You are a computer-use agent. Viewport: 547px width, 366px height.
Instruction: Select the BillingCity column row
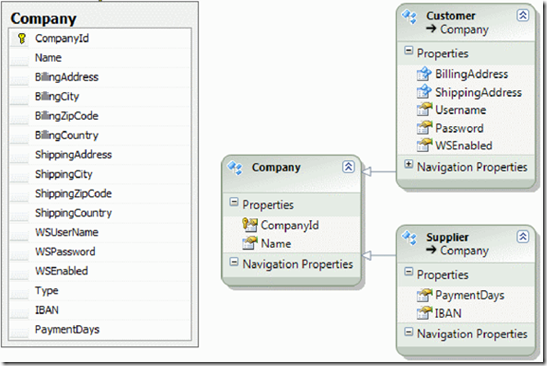pyautogui.click(x=100, y=97)
